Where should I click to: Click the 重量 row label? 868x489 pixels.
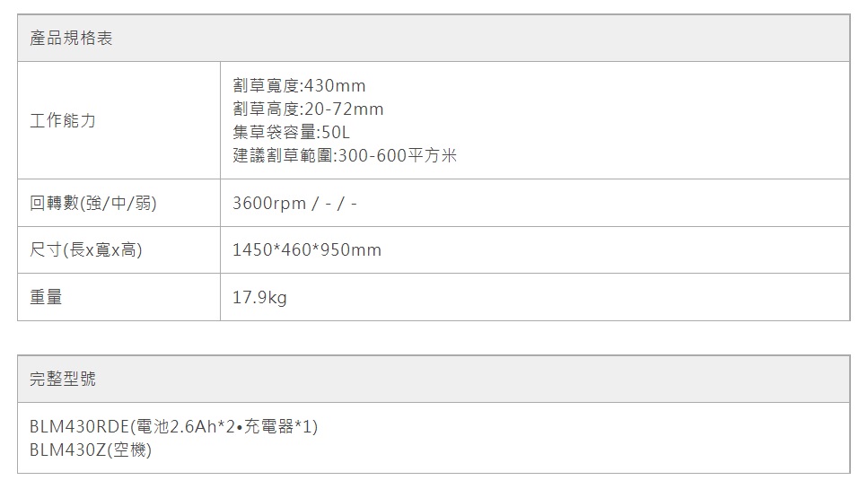(46, 297)
